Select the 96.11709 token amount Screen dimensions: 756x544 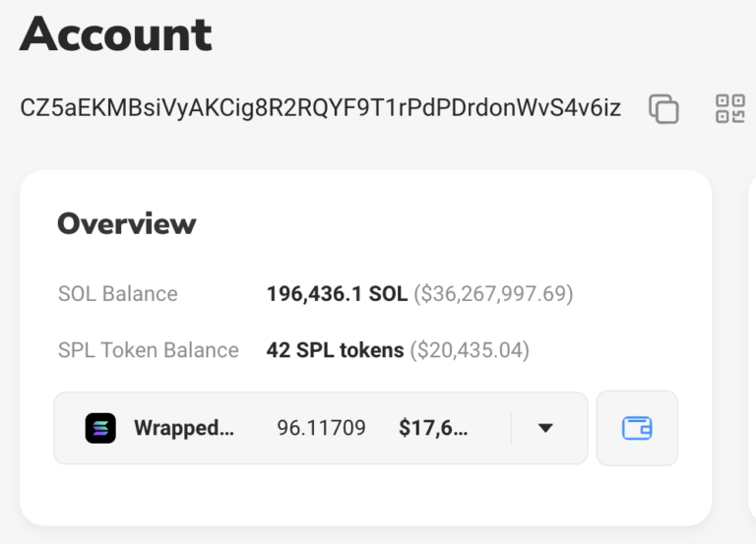pos(321,428)
